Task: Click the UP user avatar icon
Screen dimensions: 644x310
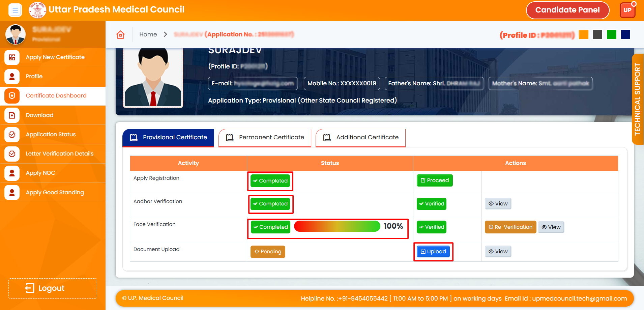Action: point(627,10)
